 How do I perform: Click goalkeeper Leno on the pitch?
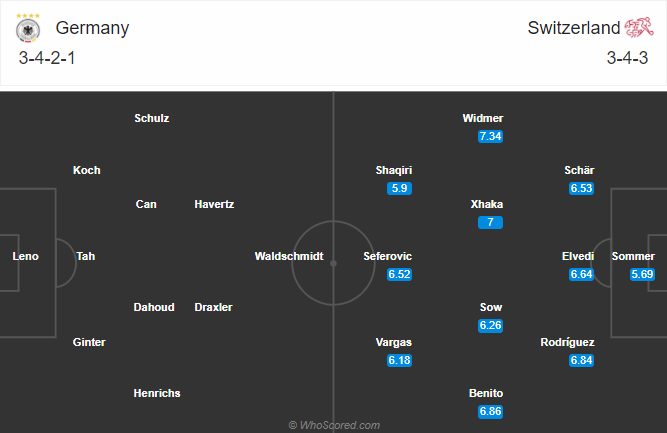[x=25, y=256]
